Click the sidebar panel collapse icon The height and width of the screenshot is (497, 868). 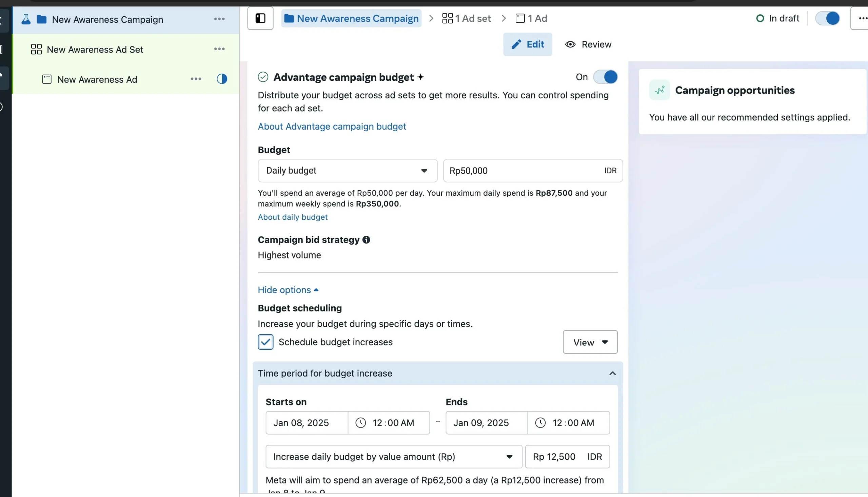[x=260, y=18]
